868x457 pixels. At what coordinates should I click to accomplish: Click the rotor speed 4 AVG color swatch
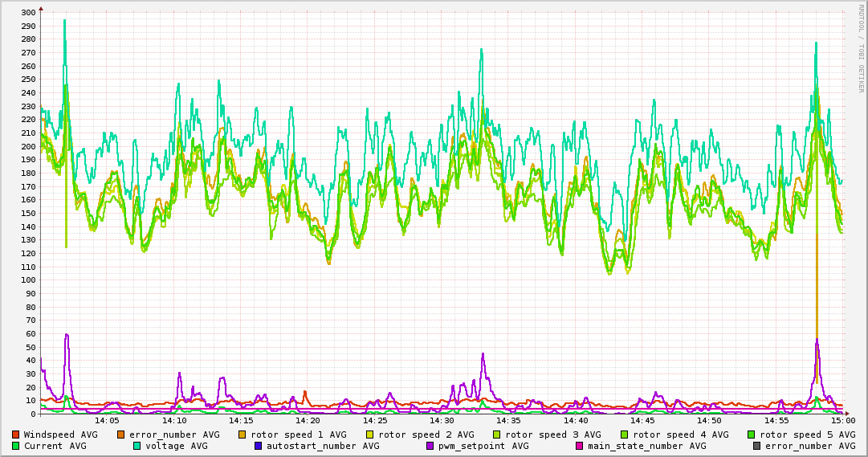[x=625, y=435]
